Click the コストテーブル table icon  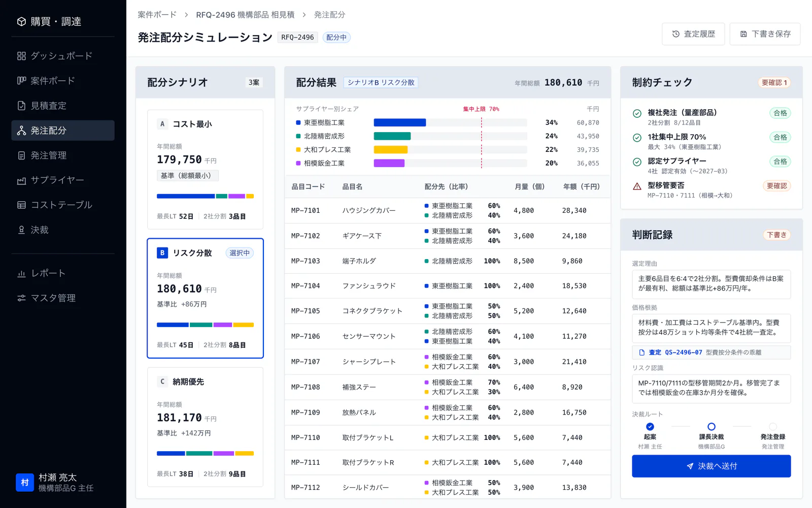(x=21, y=205)
